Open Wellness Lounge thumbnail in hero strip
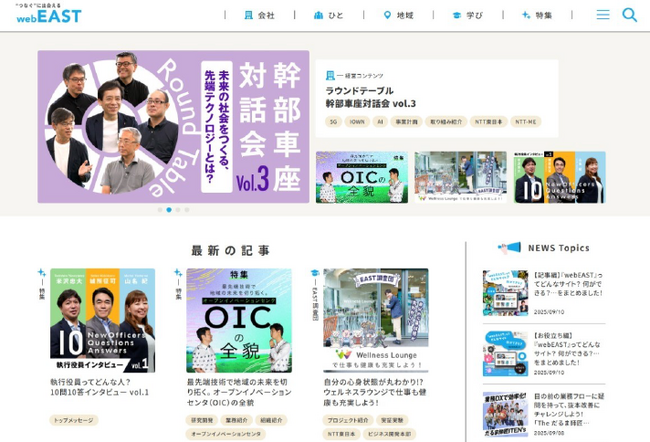 (x=461, y=177)
